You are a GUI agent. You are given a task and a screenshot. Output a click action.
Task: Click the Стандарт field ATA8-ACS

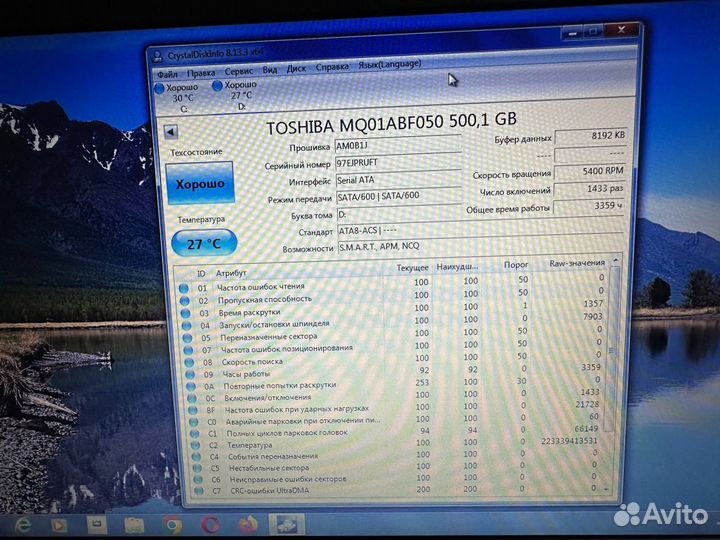point(480,230)
